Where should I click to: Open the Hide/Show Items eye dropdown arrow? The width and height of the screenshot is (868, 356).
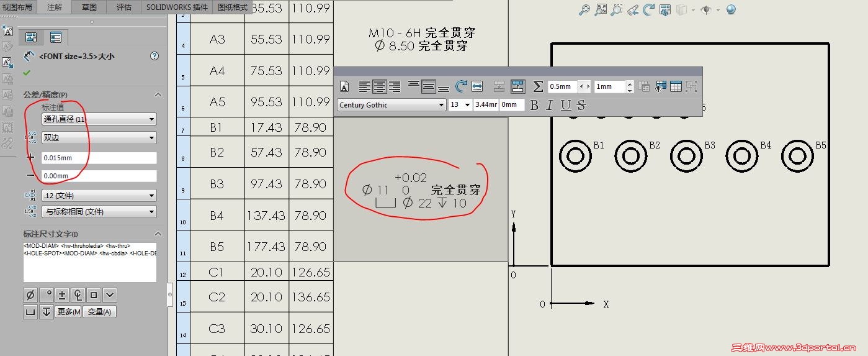point(718,10)
